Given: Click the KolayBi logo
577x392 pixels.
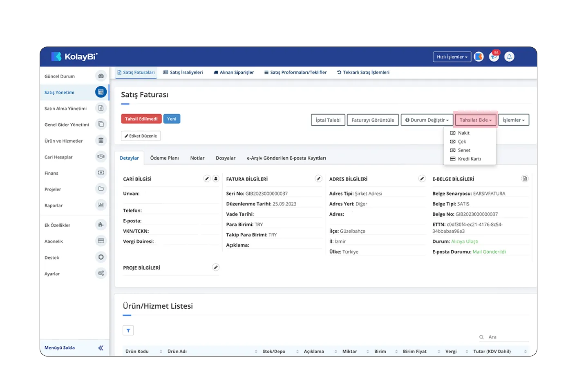Looking at the screenshot, I should [74, 57].
